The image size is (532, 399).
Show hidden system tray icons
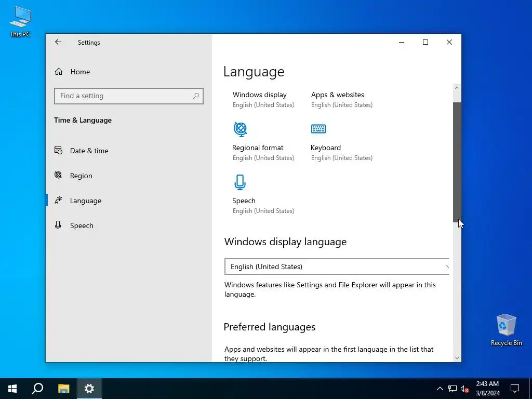pos(440,389)
